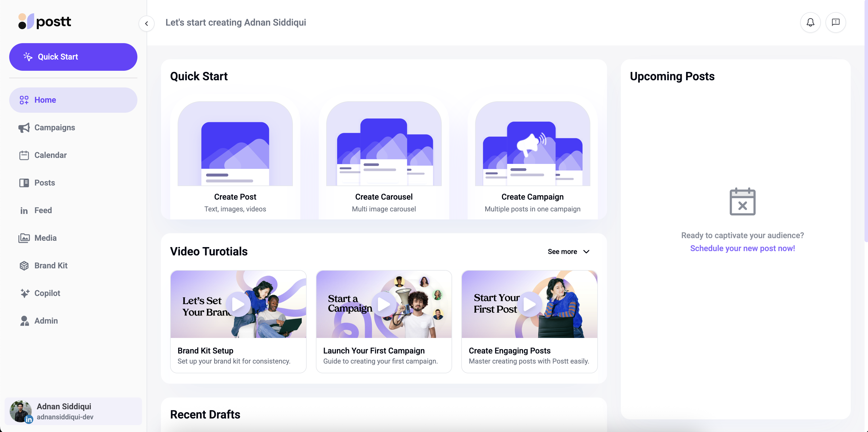Click the Adnan Siddiqui avatar photo
Viewport: 868px width, 432px height.
pos(20,411)
